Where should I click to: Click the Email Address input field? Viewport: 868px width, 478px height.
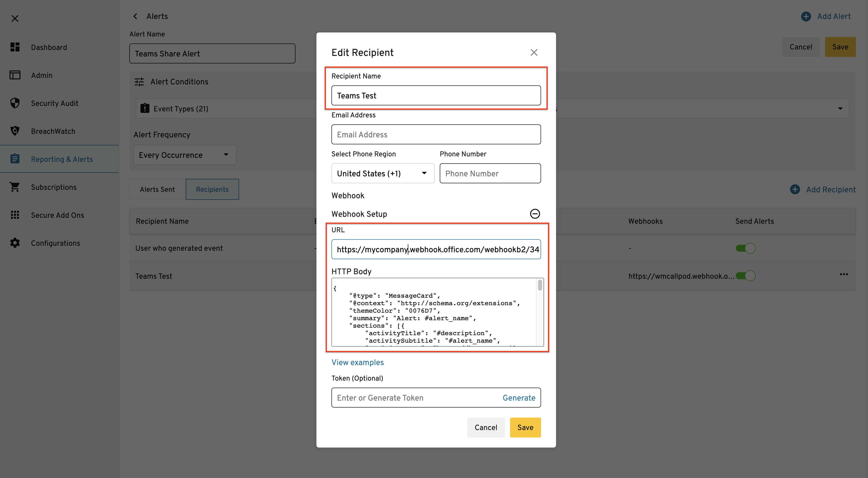(x=436, y=135)
